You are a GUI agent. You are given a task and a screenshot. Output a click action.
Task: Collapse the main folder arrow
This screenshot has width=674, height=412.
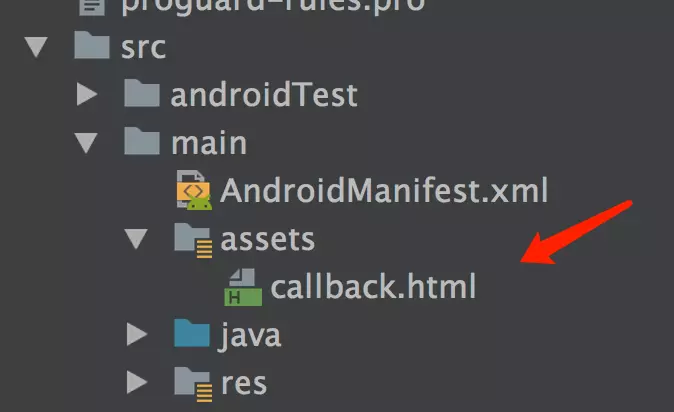(x=86, y=143)
